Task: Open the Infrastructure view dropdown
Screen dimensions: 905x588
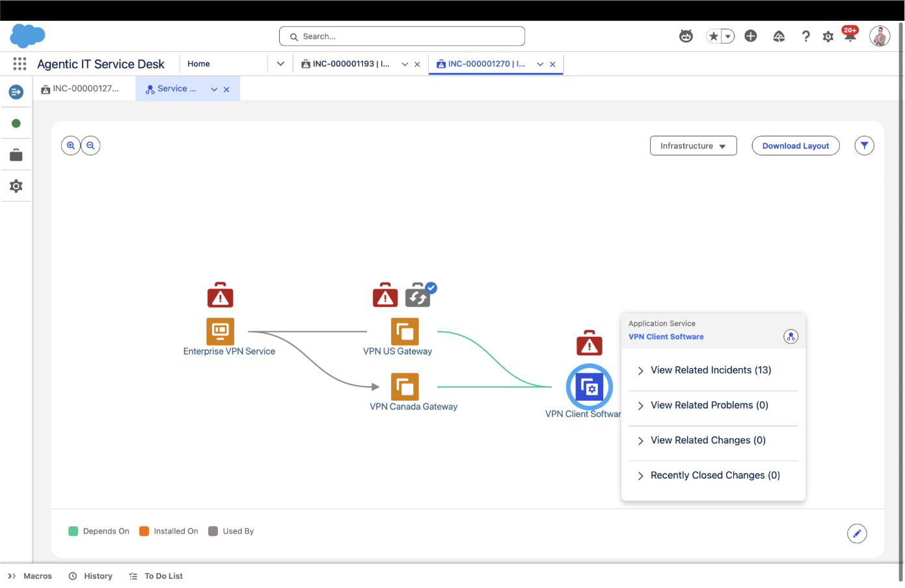Action: click(693, 146)
